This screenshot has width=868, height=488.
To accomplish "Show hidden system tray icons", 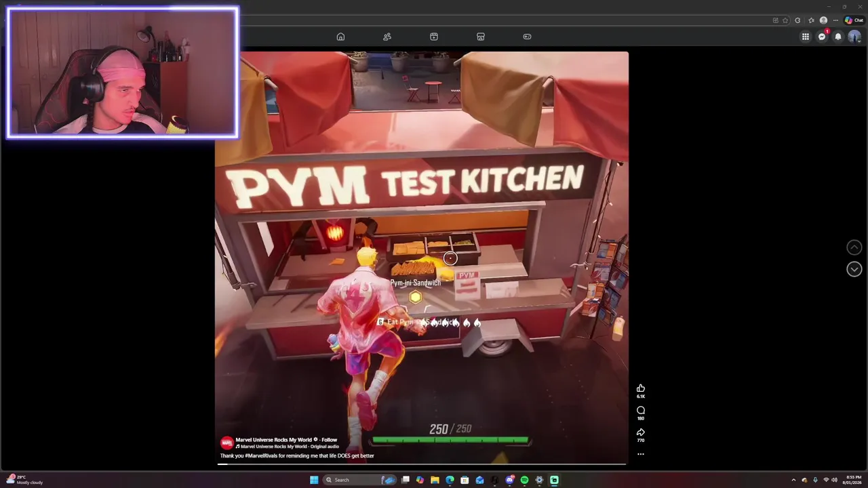I will point(793,480).
